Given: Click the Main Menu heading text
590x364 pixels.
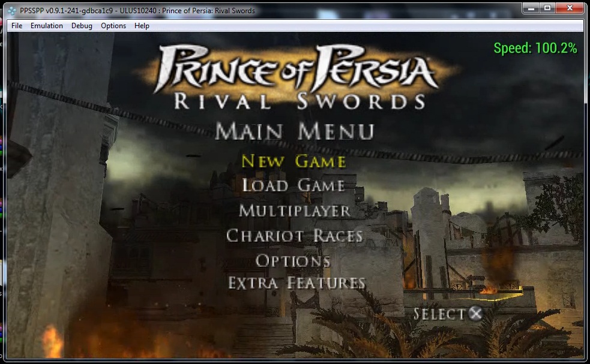Looking at the screenshot, I should click(294, 131).
